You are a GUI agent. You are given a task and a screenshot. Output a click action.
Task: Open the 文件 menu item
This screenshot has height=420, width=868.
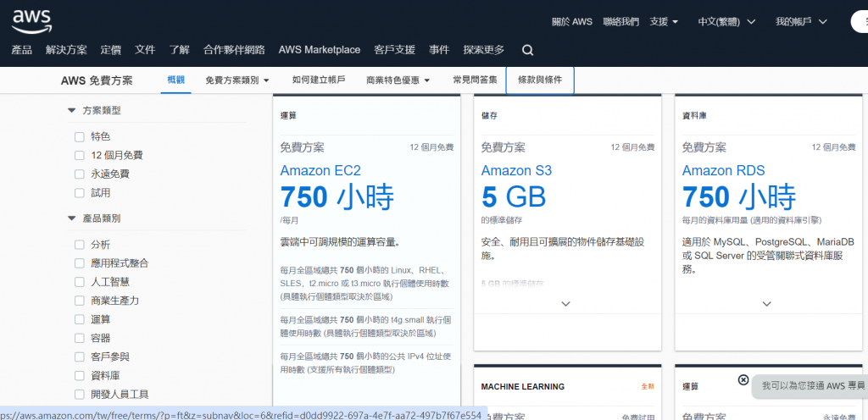point(145,50)
